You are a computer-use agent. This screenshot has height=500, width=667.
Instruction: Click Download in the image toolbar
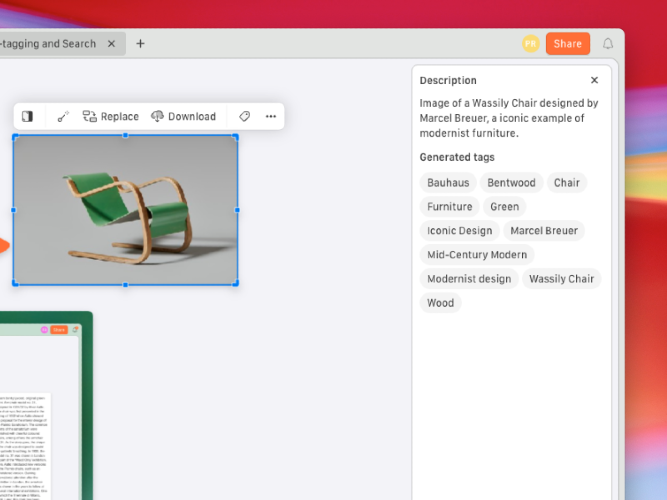click(183, 116)
